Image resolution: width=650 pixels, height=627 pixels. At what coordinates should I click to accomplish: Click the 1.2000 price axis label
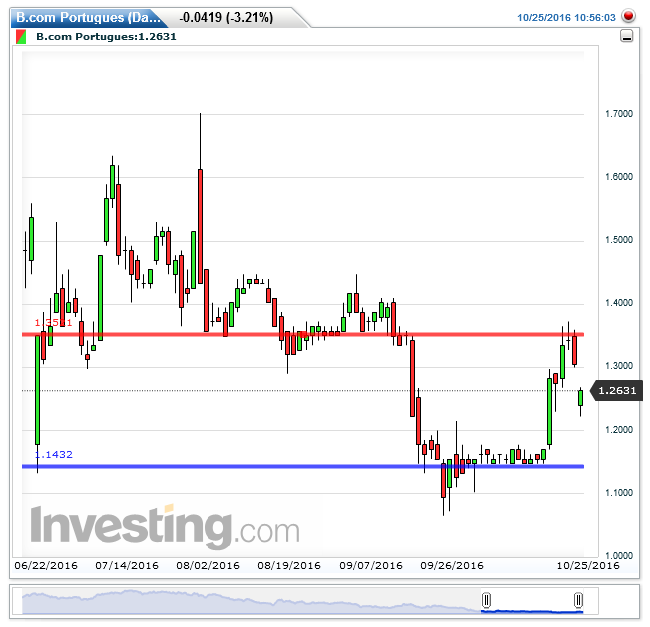click(x=619, y=430)
